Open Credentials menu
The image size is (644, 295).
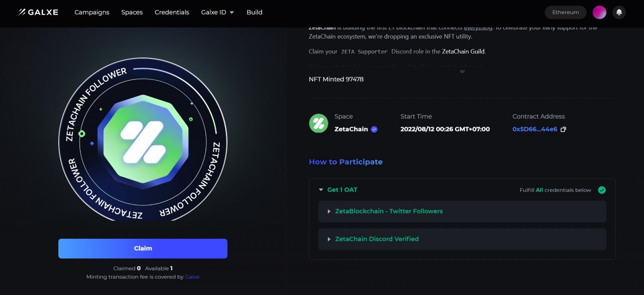click(x=172, y=12)
